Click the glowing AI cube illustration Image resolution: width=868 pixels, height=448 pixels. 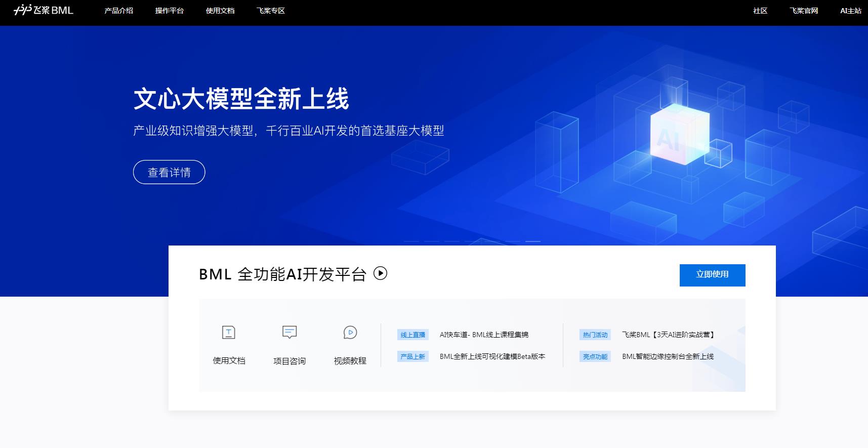679,134
